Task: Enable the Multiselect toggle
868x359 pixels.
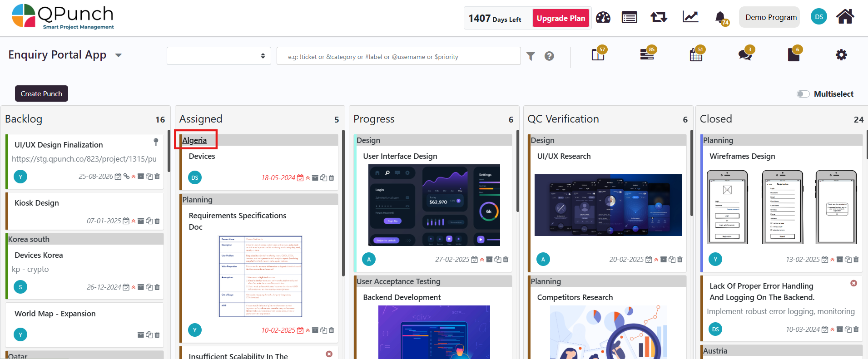Action: [803, 94]
